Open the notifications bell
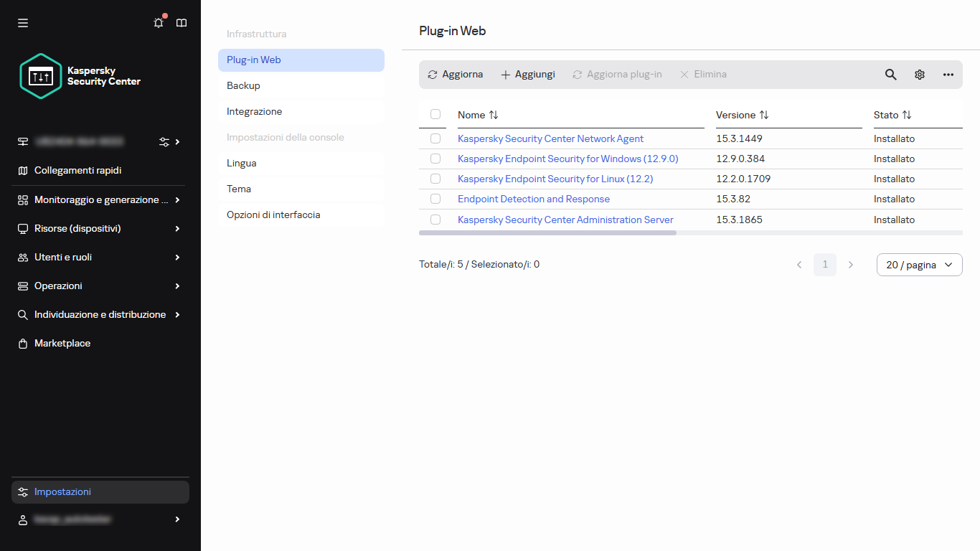The image size is (980, 551). tap(158, 22)
